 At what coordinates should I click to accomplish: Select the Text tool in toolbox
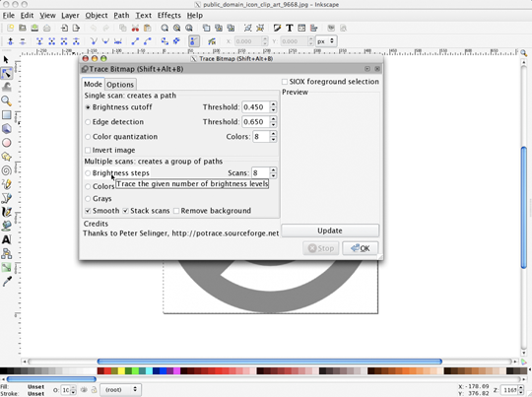pos(7,239)
